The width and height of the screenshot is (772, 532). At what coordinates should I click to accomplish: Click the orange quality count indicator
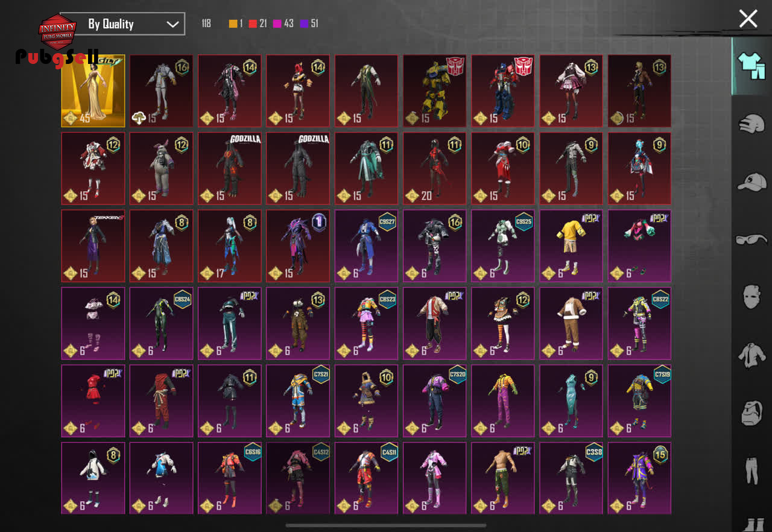[236, 24]
